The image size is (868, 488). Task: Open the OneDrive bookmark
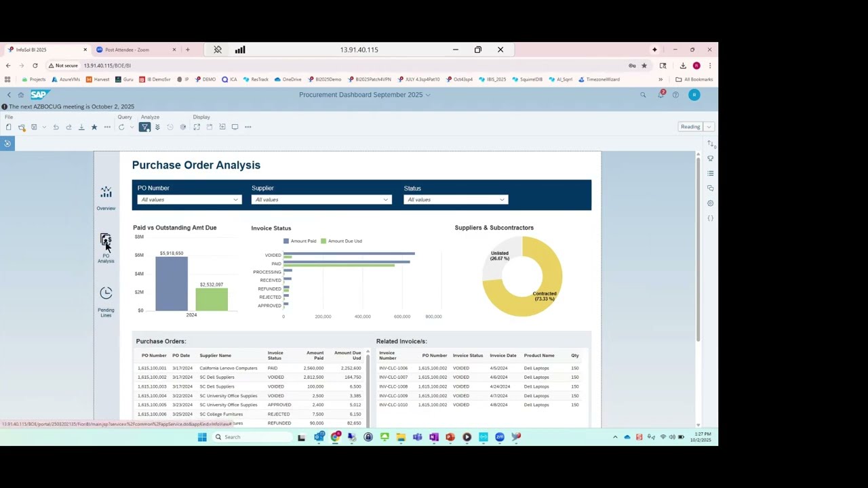pos(288,79)
